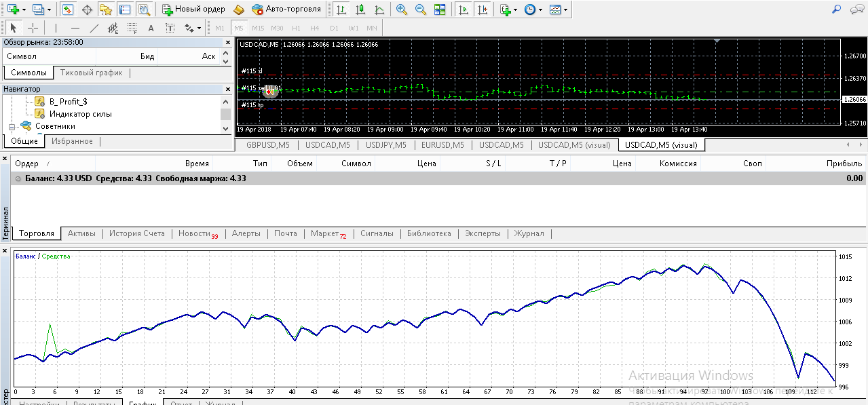Open the MetaEditor book icon
Screen dimensions: 868x405
(238, 9)
